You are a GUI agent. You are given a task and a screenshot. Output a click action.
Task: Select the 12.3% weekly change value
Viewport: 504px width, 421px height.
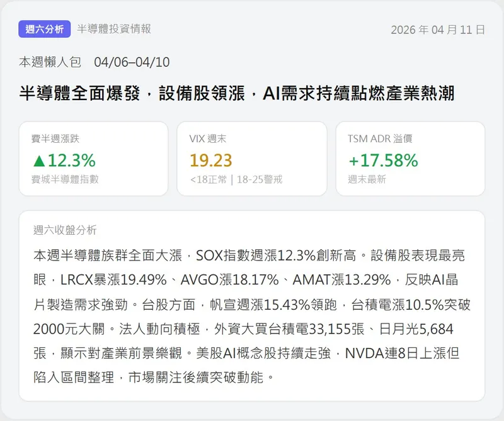[x=72, y=160]
